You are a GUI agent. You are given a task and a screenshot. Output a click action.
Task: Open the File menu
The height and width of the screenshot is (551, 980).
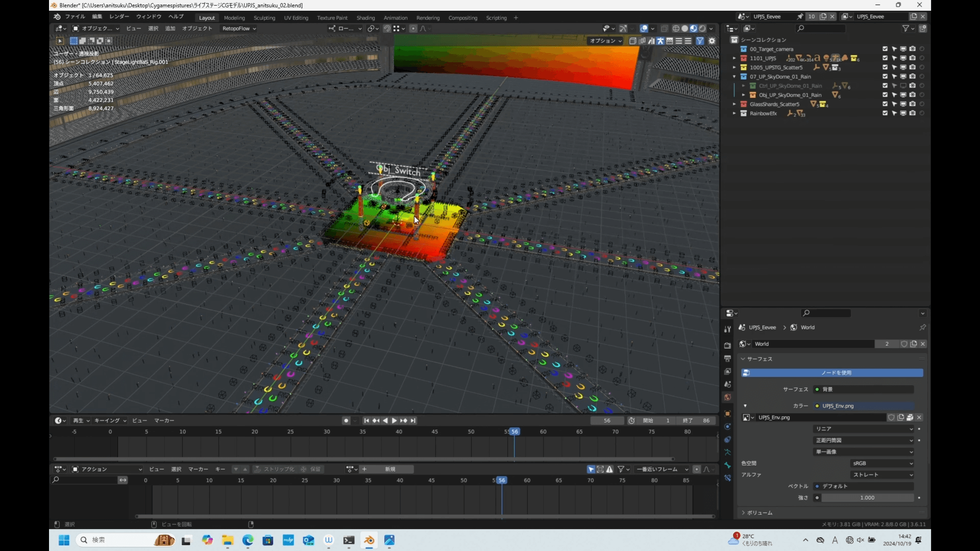pos(75,17)
